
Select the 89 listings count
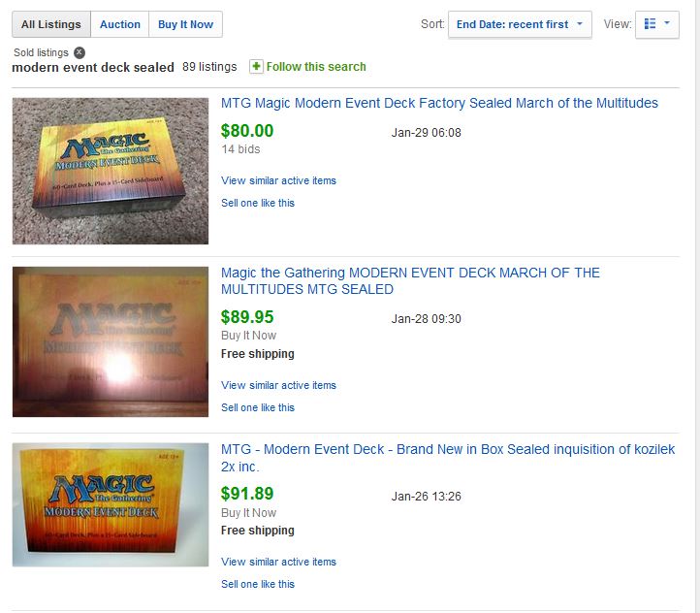(209, 67)
